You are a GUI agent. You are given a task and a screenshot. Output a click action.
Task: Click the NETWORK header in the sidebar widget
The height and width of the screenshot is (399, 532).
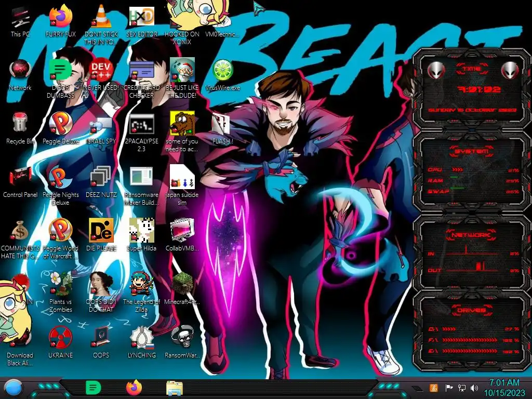point(472,235)
